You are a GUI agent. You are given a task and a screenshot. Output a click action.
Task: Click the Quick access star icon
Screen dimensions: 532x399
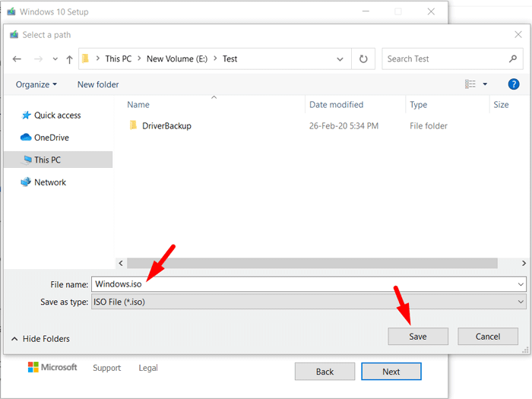(26, 116)
